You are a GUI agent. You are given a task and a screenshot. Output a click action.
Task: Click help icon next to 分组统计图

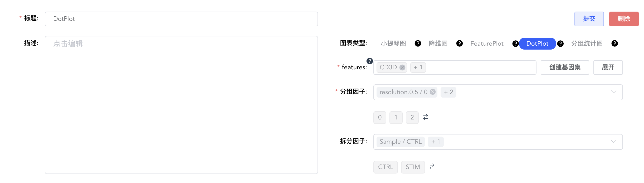point(614,44)
